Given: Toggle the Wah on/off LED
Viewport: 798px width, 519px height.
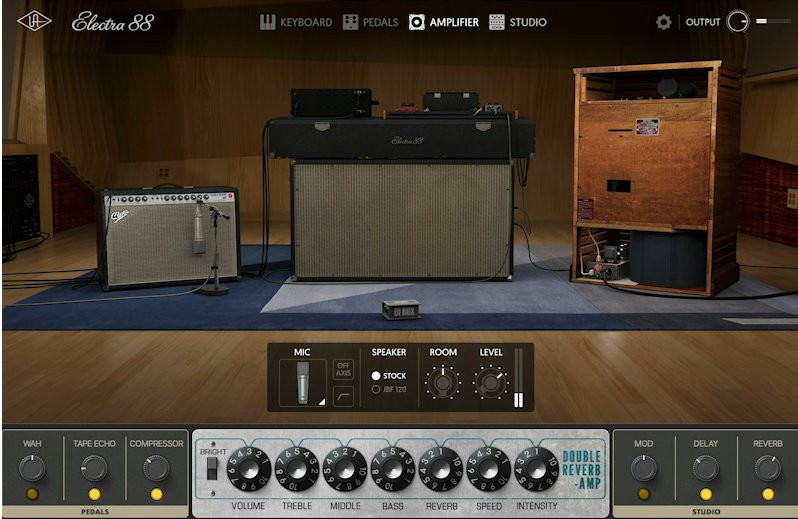Looking at the screenshot, I should (32, 494).
